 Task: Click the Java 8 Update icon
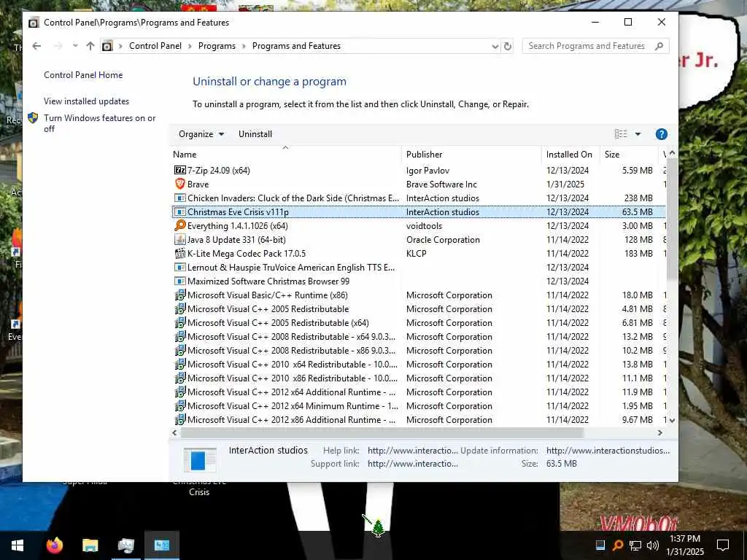coord(179,239)
